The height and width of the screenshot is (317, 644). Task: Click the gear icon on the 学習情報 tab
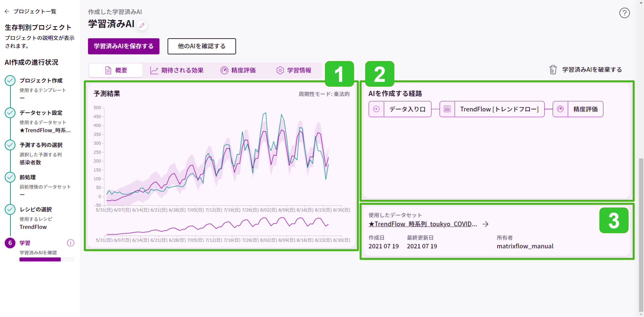click(280, 70)
